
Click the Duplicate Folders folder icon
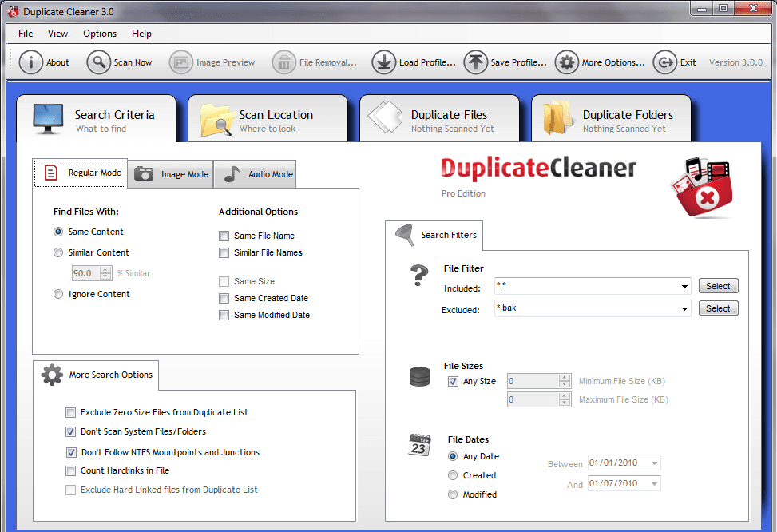[557, 118]
